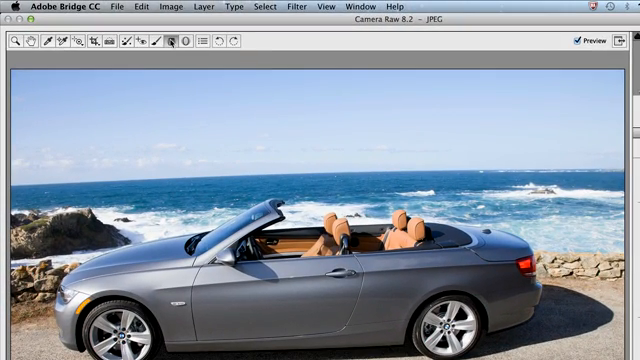Open the Edit menu
640x360 pixels.
tap(142, 7)
